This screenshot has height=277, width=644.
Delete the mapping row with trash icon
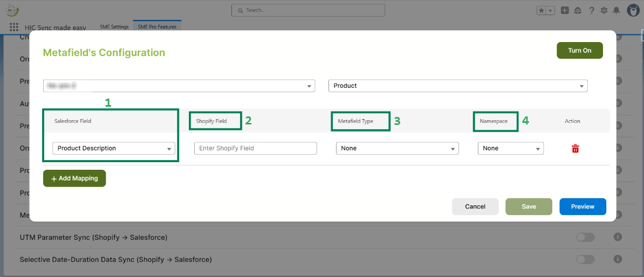coord(576,149)
